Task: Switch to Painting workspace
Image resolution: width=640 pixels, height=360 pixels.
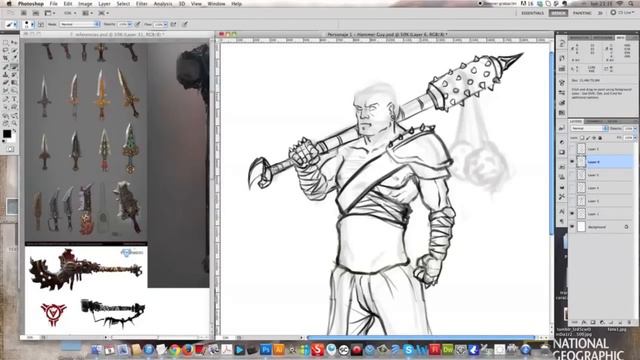Action: (582, 13)
